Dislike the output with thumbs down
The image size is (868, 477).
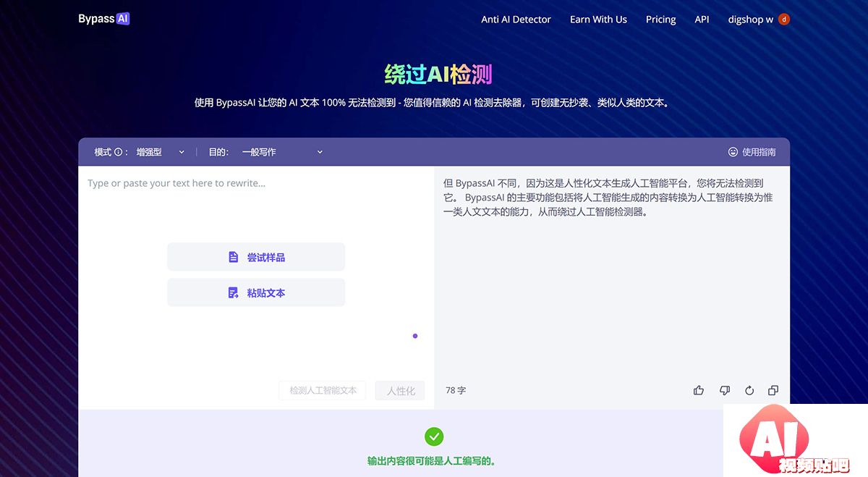click(x=725, y=390)
